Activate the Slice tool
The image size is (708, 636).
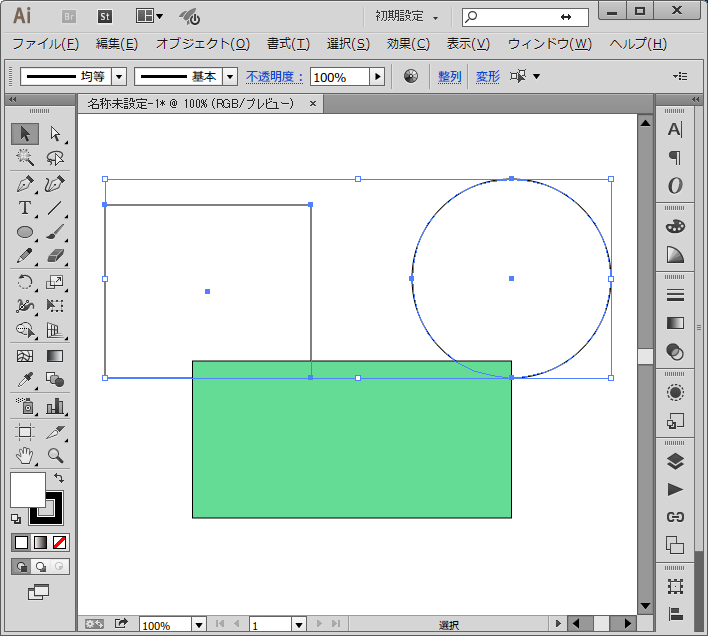tap(55, 432)
